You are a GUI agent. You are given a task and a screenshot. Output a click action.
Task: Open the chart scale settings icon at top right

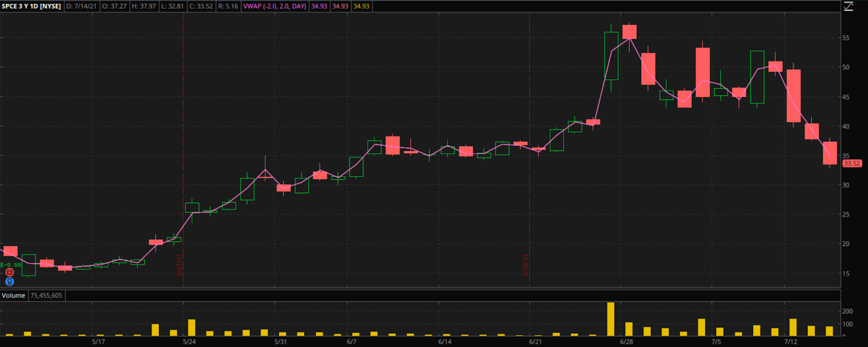(848, 7)
